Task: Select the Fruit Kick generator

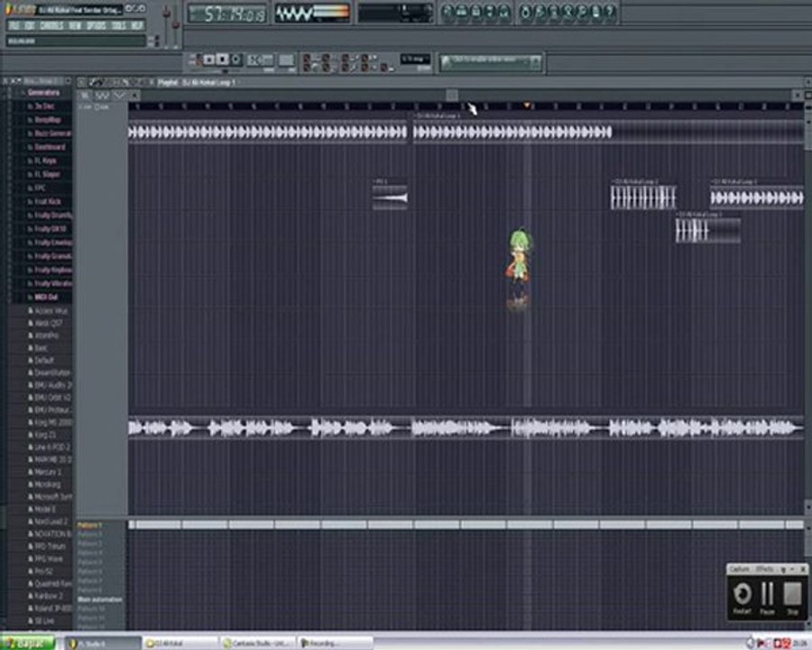Action: coord(48,201)
